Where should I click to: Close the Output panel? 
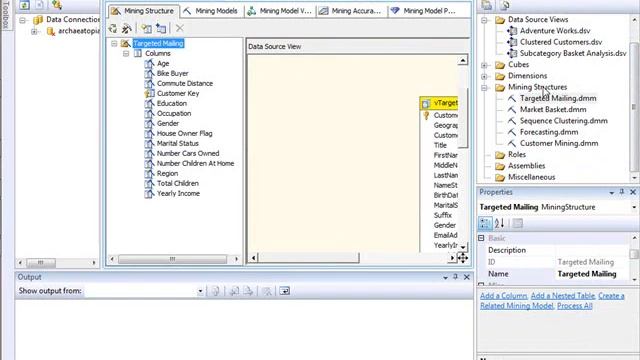point(467,277)
